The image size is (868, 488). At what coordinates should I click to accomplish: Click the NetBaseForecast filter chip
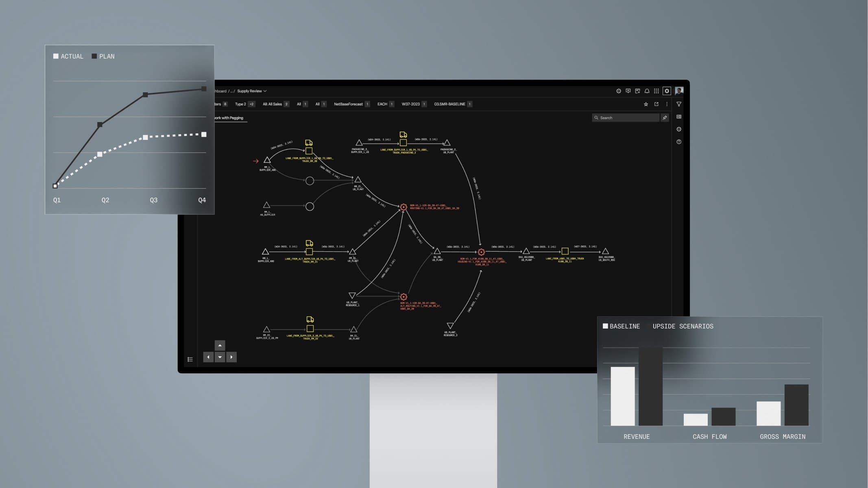[349, 104]
